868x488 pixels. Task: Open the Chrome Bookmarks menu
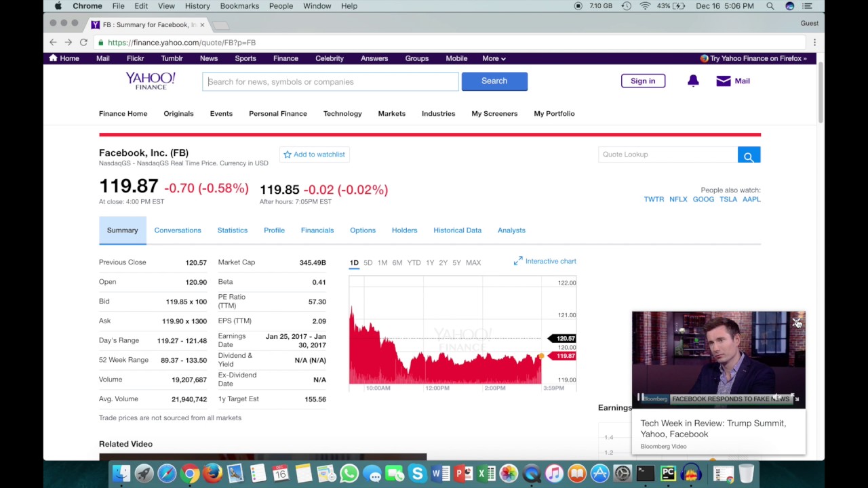coord(239,6)
